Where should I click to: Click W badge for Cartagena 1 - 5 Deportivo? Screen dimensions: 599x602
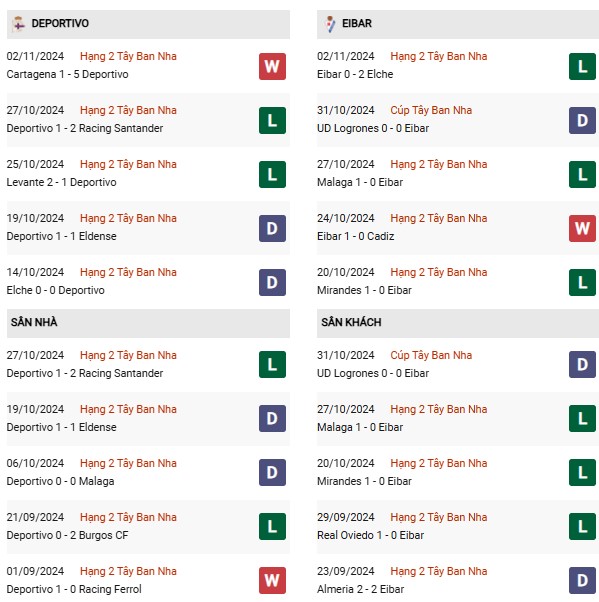[x=272, y=66]
